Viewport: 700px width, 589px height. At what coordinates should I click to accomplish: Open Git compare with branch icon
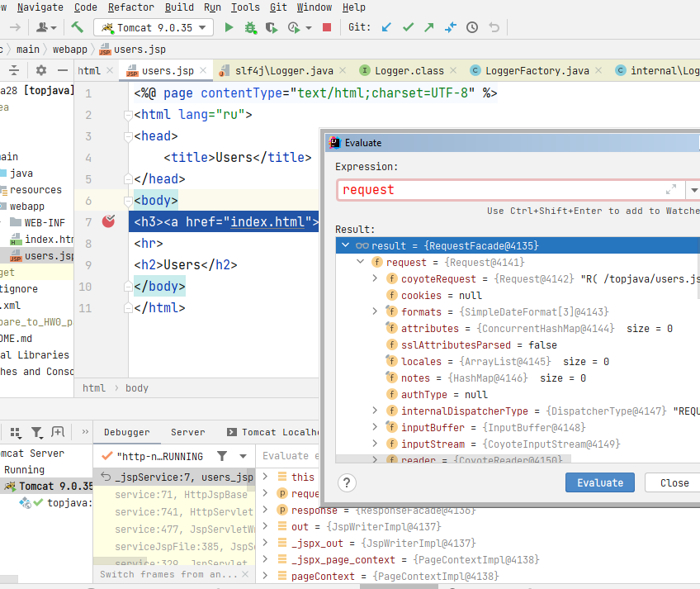pyautogui.click(x=451, y=28)
